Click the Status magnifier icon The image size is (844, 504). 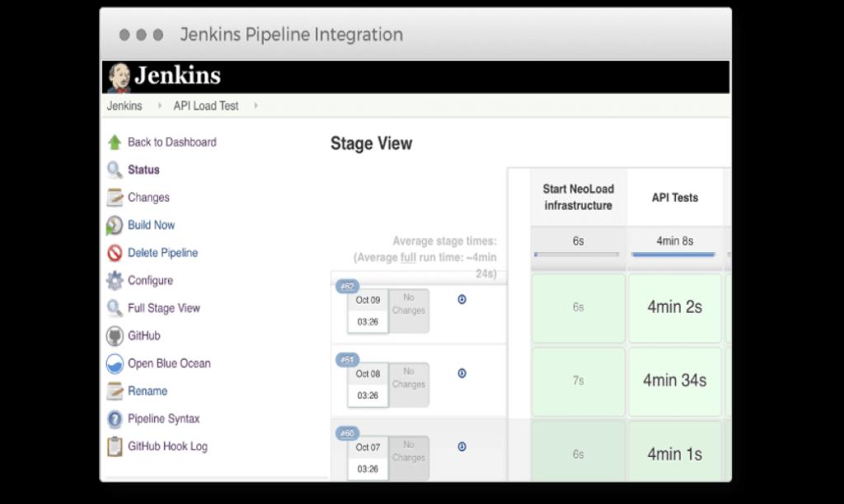(x=115, y=170)
